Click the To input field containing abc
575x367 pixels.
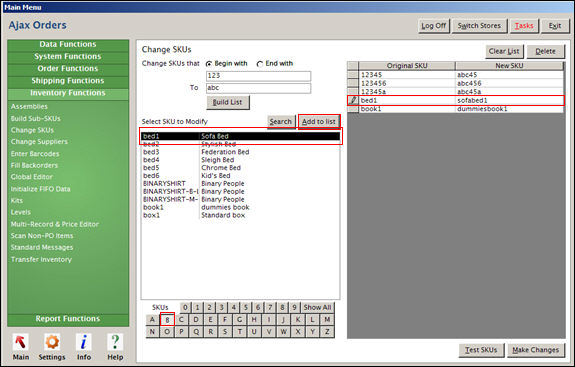[x=259, y=88]
